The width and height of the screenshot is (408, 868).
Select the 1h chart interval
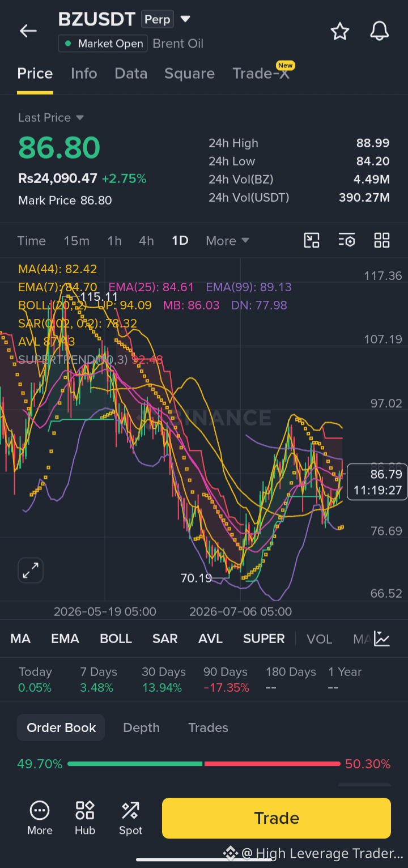tap(114, 241)
